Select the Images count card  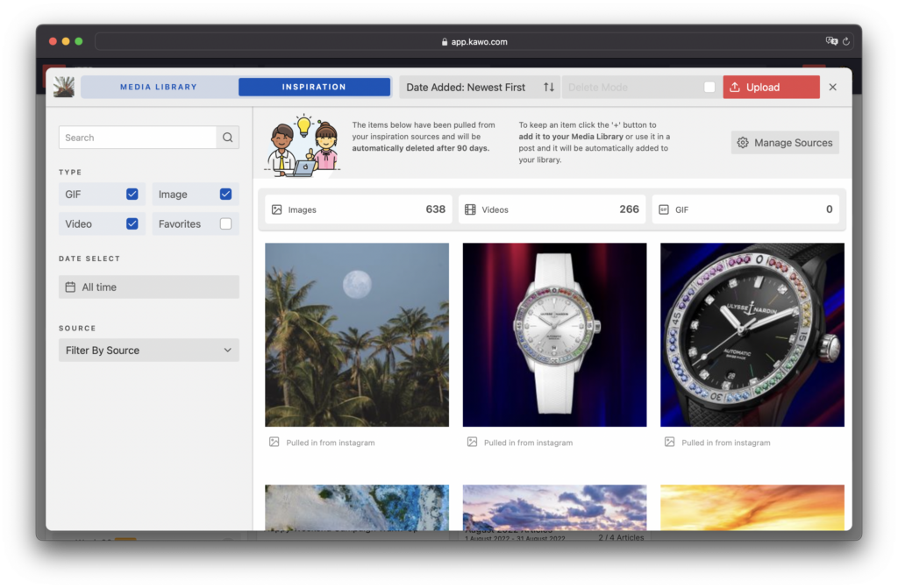tap(359, 209)
